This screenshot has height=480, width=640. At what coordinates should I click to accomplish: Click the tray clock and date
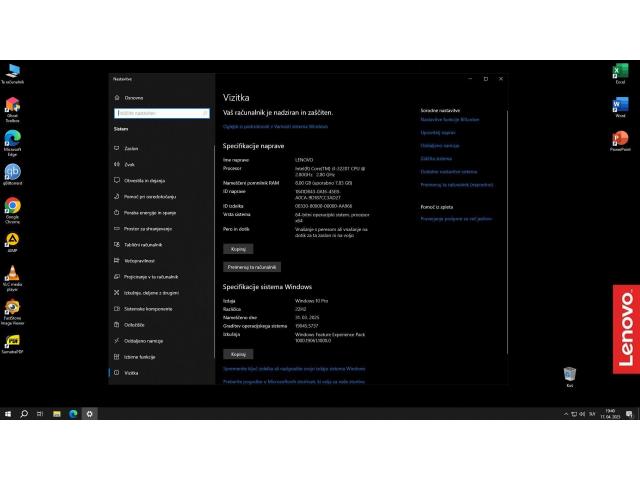(x=610, y=414)
